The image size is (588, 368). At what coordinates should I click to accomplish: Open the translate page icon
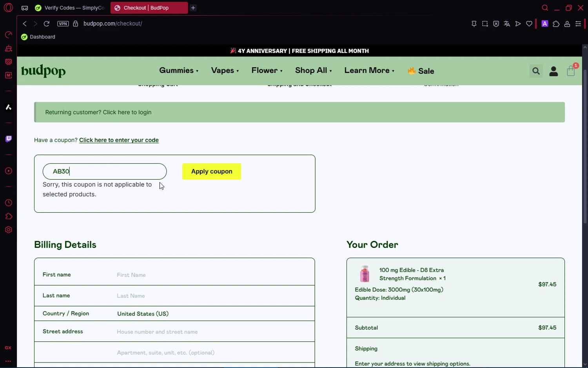507,24
